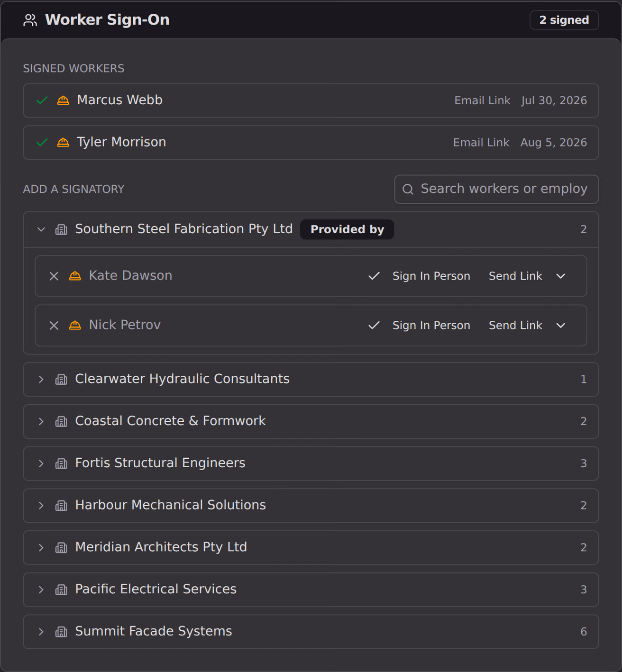Click the workers group icon beside Worker Sign-On

click(x=30, y=20)
